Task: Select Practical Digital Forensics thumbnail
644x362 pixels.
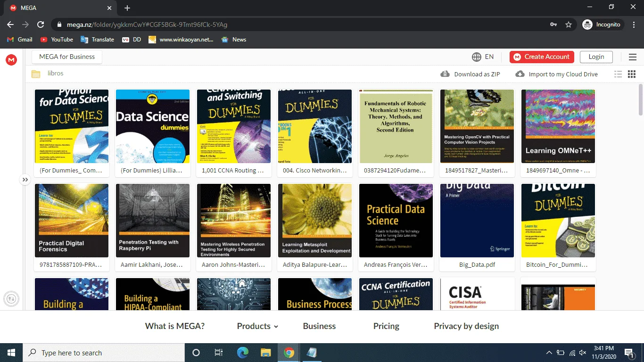Action: click(72, 221)
